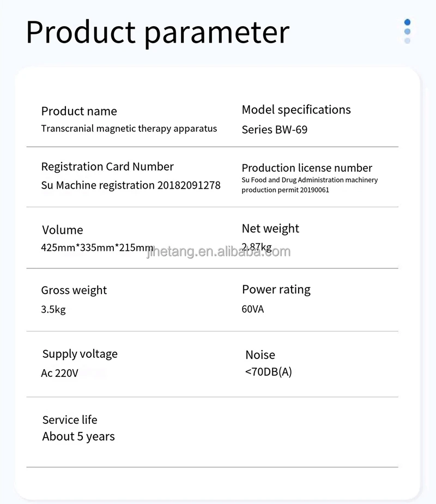The image size is (436, 504).
Task: Select the "Production license number" label
Action: tap(307, 168)
